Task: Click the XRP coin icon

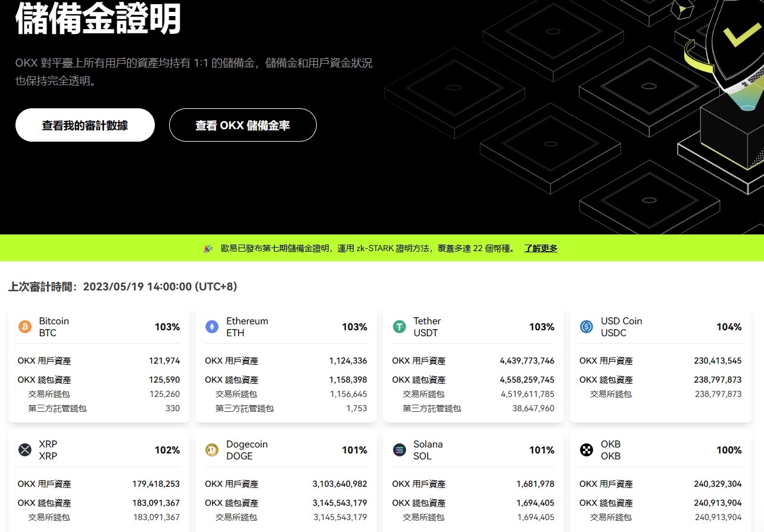Action: pos(24,450)
